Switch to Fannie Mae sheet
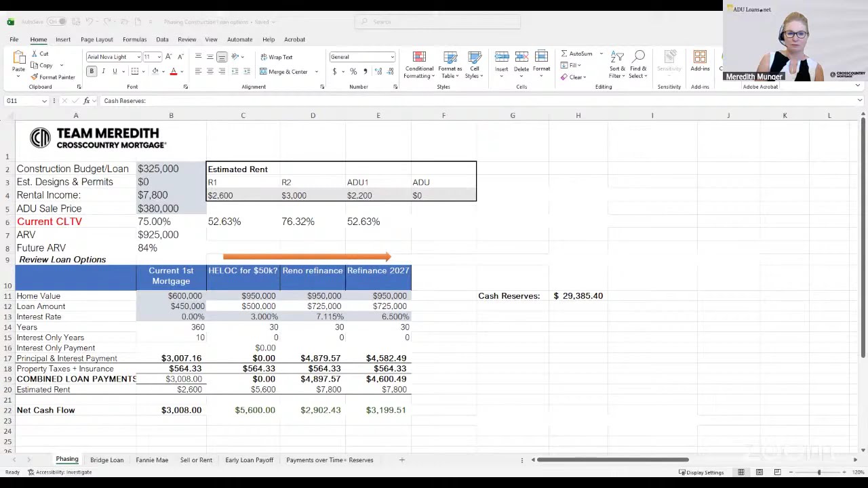Image resolution: width=868 pixels, height=488 pixels. [152, 460]
